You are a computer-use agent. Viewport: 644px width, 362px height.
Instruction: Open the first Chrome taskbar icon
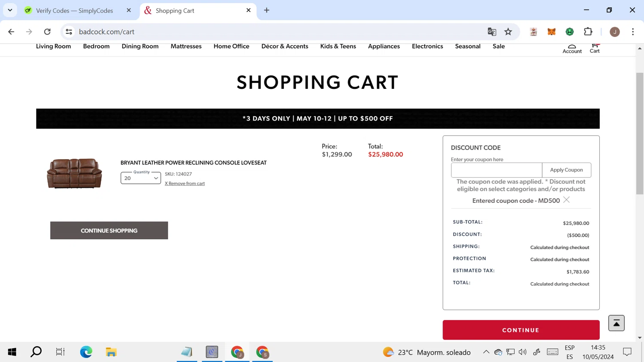pos(237,352)
